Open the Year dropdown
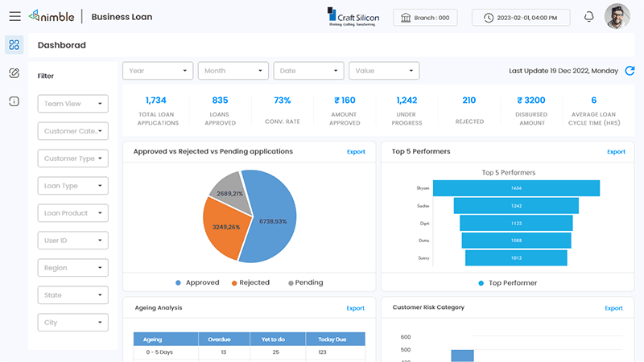The image size is (644, 362). (158, 71)
